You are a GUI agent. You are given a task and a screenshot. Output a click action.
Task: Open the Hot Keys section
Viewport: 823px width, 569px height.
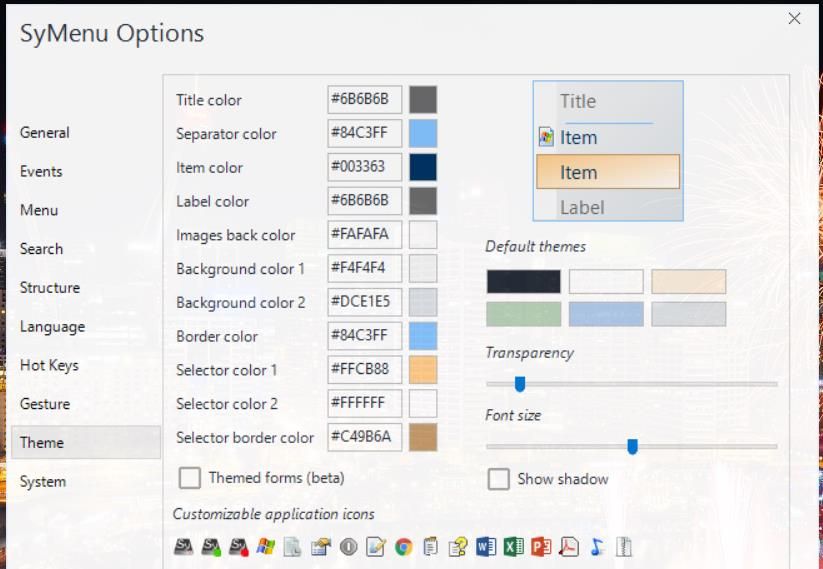49,365
